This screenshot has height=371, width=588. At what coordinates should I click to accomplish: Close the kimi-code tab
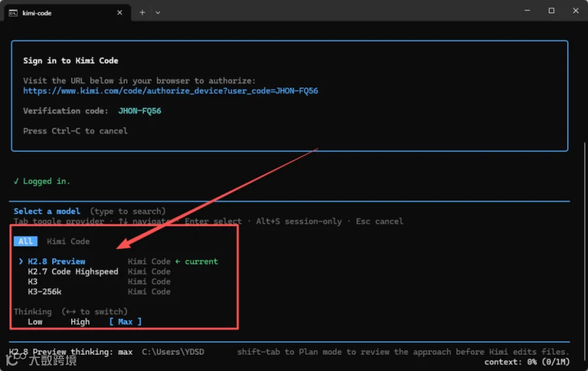coord(120,13)
